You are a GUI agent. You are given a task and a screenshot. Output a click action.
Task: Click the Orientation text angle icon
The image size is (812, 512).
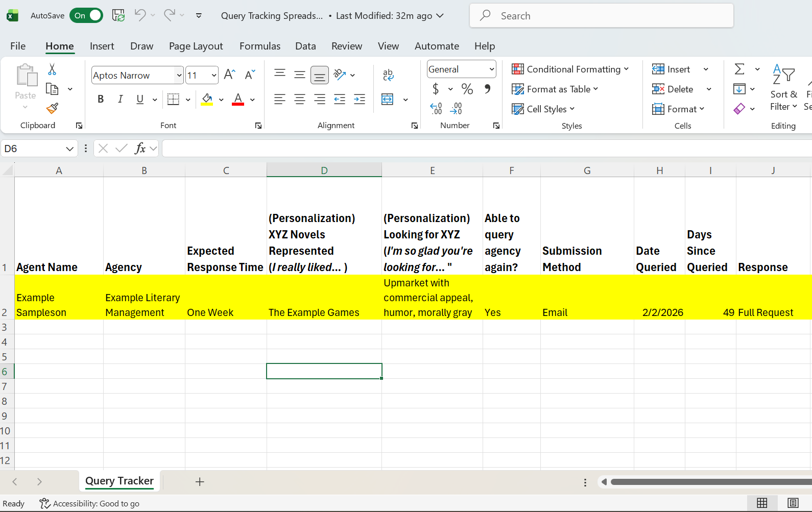(x=340, y=75)
